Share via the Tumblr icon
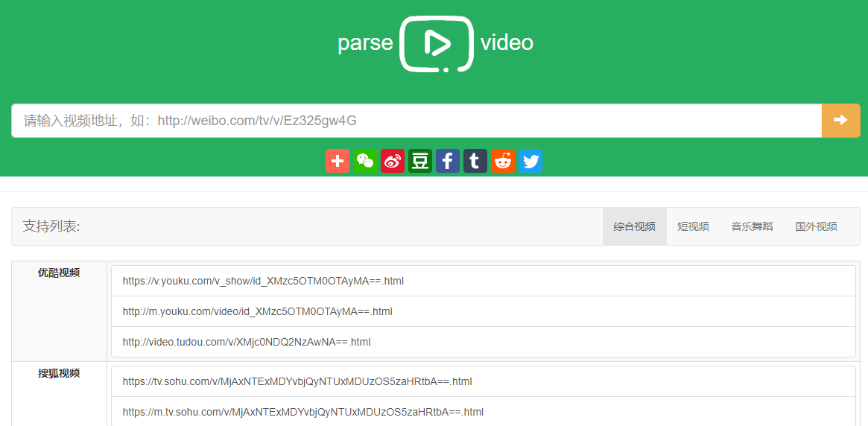868x426 pixels. tap(475, 161)
